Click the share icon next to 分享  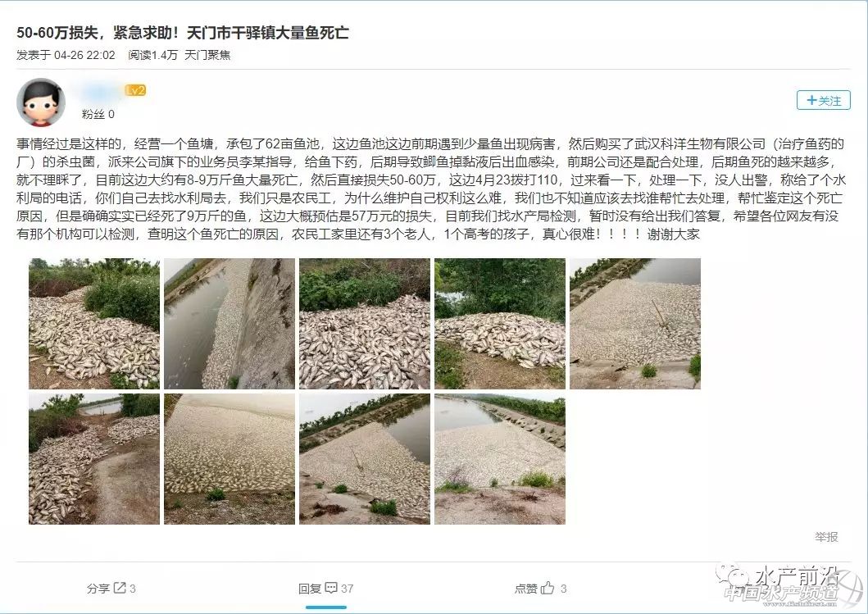(120, 588)
